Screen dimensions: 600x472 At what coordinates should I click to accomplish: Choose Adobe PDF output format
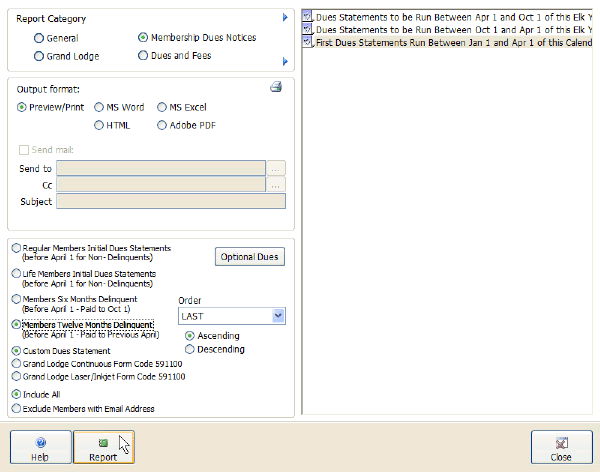[x=162, y=125]
